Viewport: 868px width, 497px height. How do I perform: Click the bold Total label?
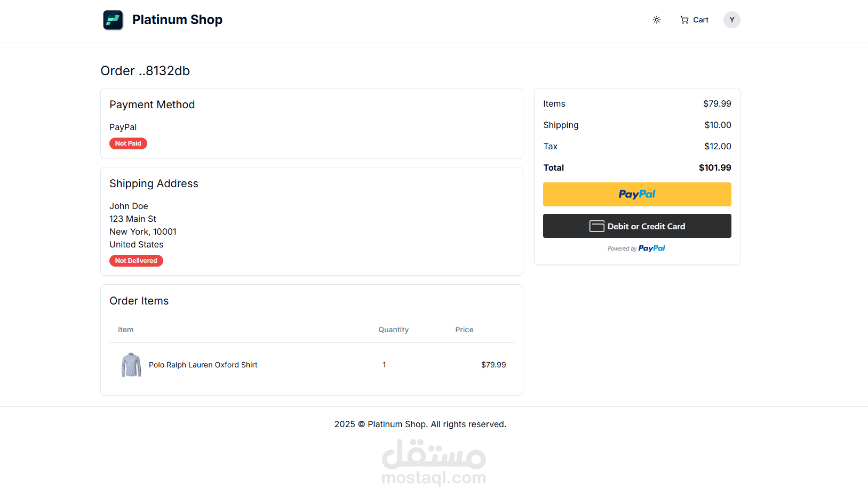[x=554, y=167]
